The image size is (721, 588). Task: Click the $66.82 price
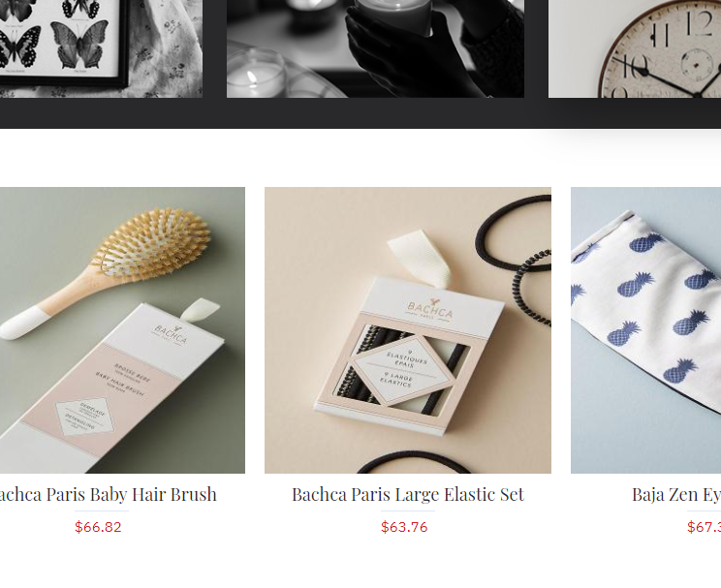(x=98, y=527)
